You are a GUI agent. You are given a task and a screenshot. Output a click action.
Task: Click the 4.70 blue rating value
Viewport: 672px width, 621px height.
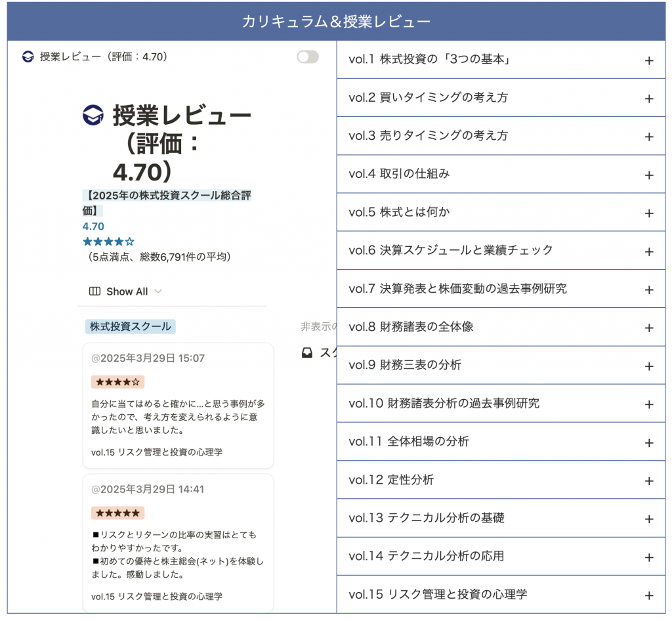93,226
